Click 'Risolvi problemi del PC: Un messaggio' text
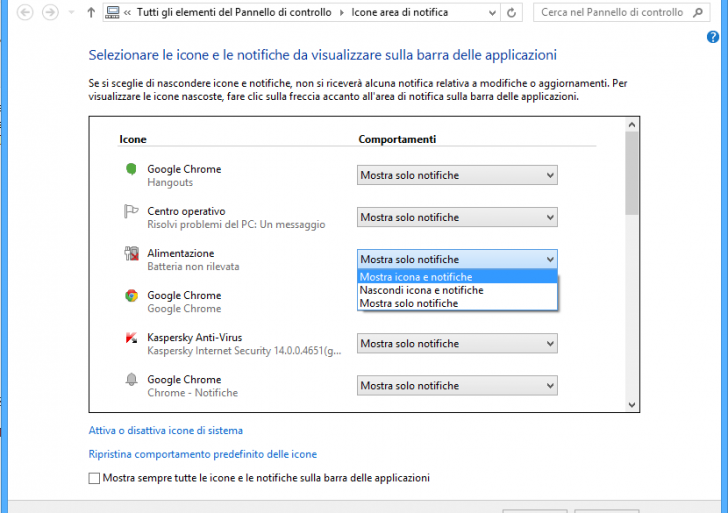 (x=236, y=225)
